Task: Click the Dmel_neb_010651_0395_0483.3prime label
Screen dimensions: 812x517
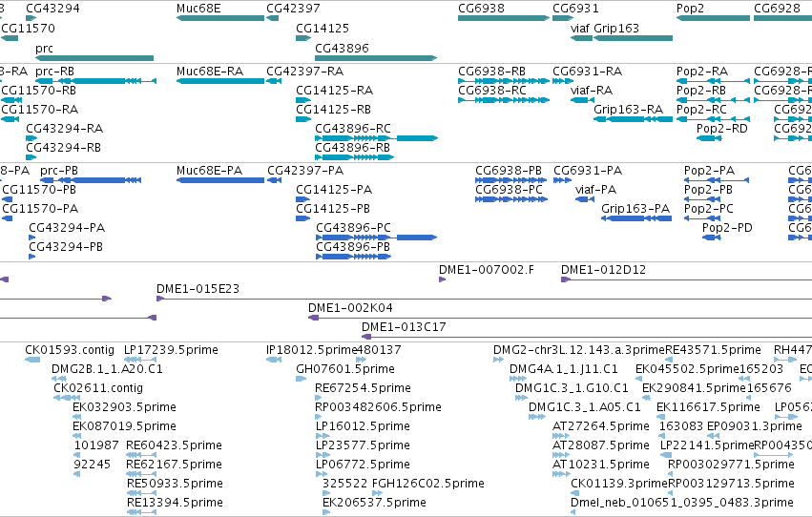Action: tap(682, 503)
